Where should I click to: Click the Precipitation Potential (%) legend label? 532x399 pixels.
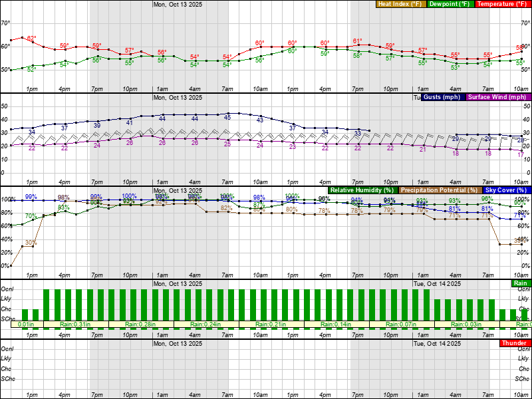[x=438, y=190]
